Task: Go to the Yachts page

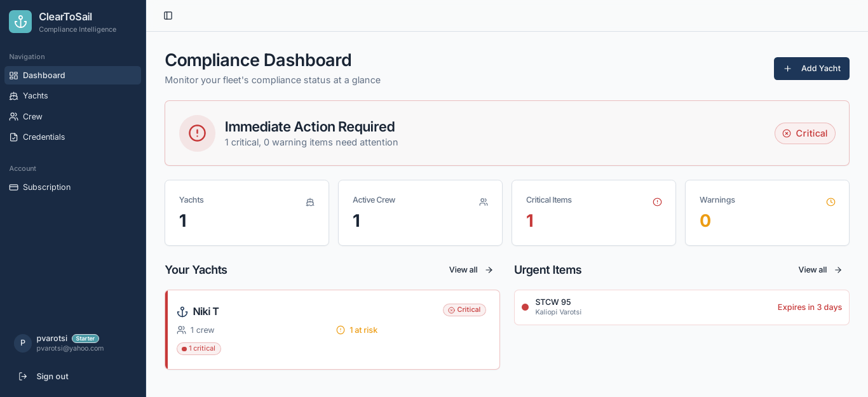Action: pyautogui.click(x=36, y=96)
